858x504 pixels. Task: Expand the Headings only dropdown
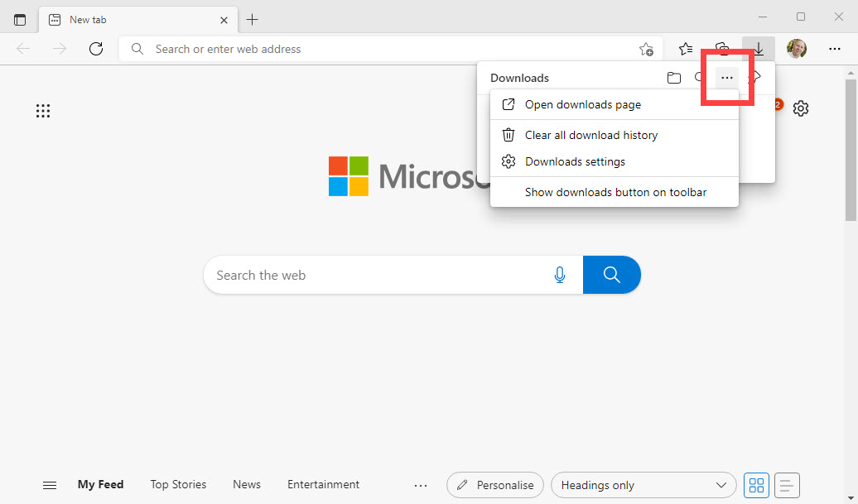pos(643,486)
